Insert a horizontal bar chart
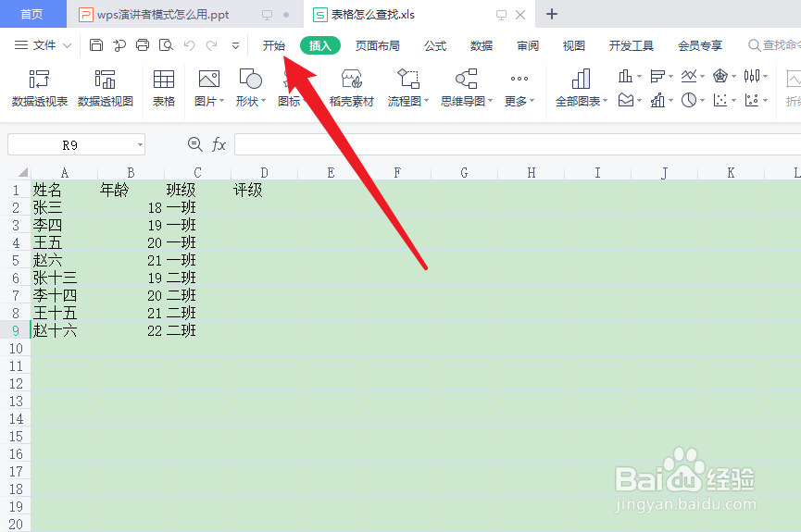The image size is (801, 532). point(657,77)
